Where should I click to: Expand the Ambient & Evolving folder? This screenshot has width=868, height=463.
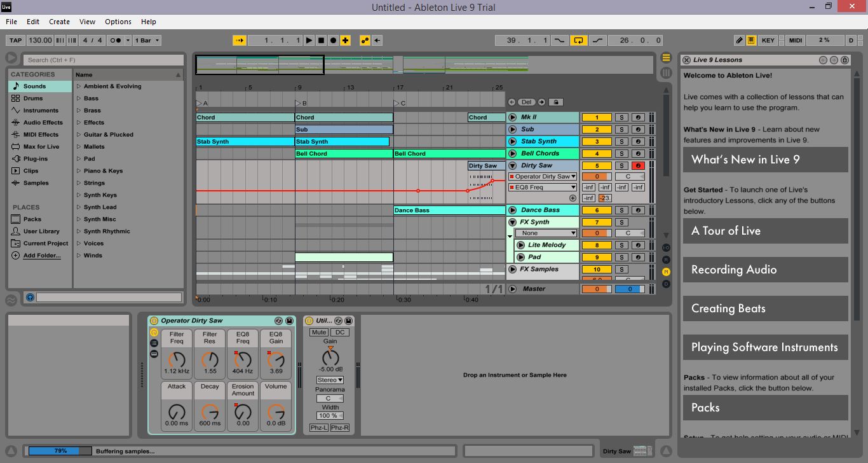(x=79, y=86)
